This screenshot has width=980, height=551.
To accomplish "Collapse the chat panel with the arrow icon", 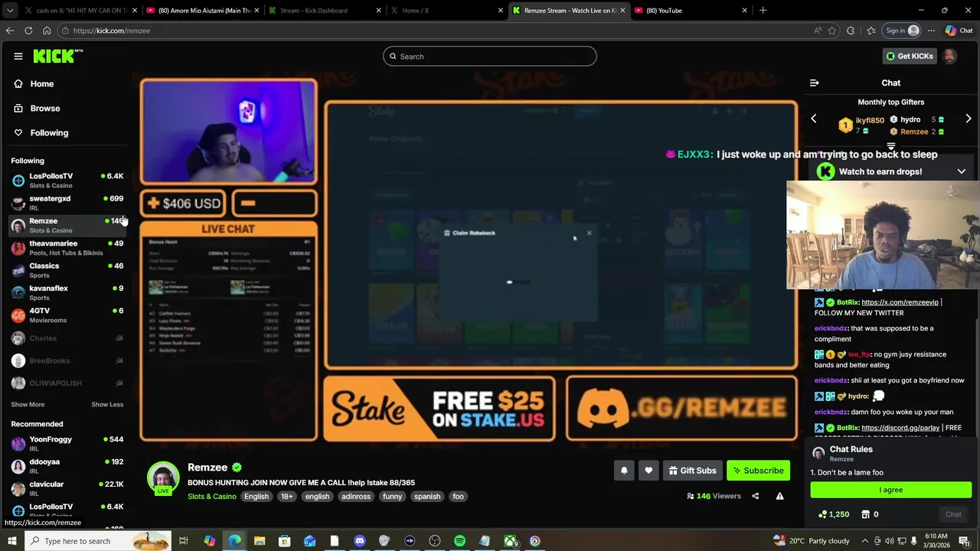I will pos(814,83).
